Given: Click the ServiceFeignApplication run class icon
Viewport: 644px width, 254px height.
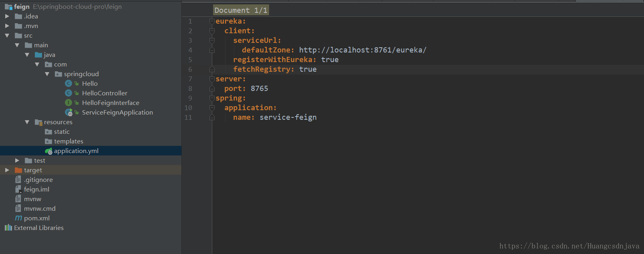Looking at the screenshot, I should (x=69, y=113).
